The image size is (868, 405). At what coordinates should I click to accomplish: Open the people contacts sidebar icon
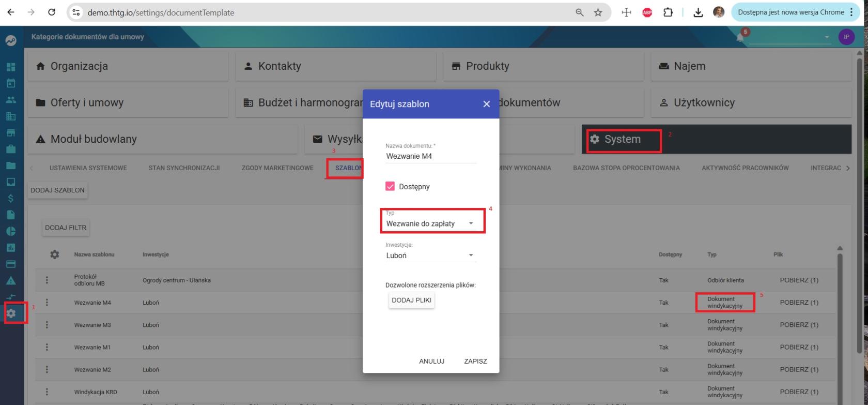point(11,100)
